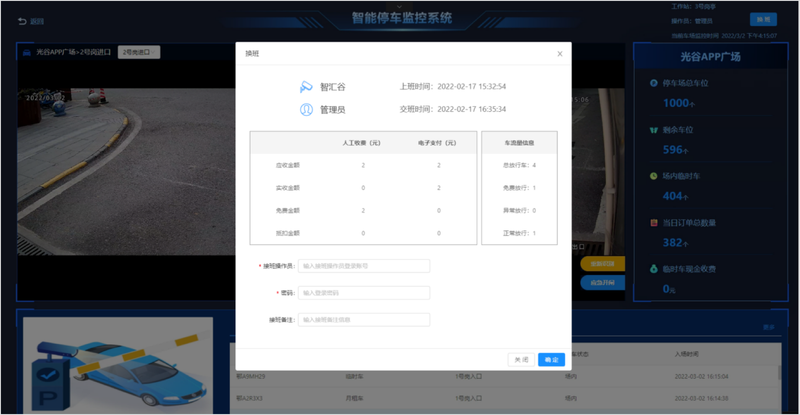Click the 月租车 cell in second row
Viewport: 800px width, 415px height.
click(354, 398)
